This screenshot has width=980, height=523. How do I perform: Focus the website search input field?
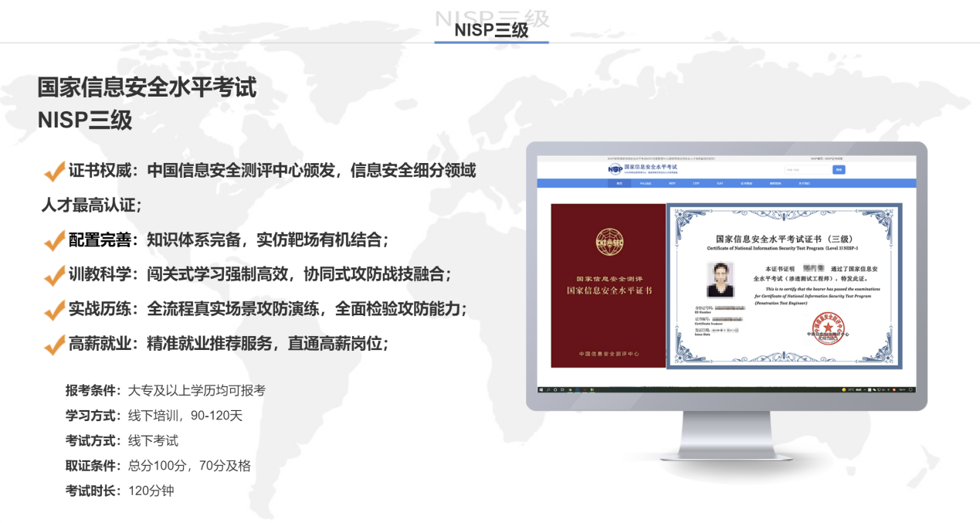806,169
